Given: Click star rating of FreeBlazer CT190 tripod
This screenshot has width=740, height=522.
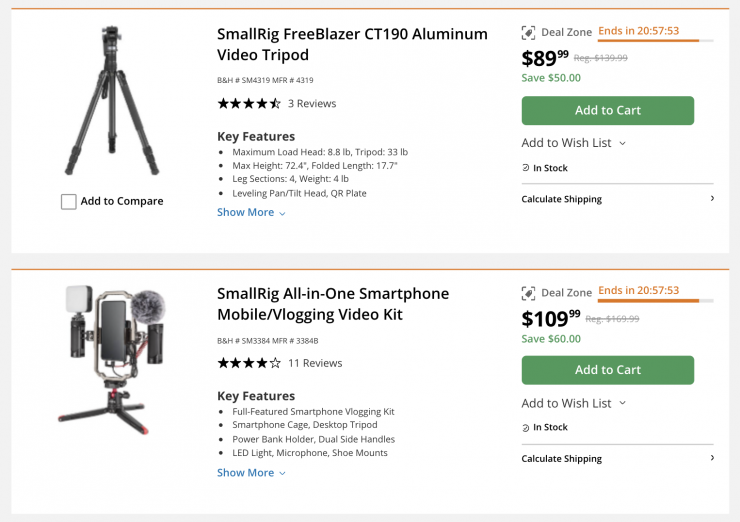Looking at the screenshot, I should pyautogui.click(x=249, y=103).
